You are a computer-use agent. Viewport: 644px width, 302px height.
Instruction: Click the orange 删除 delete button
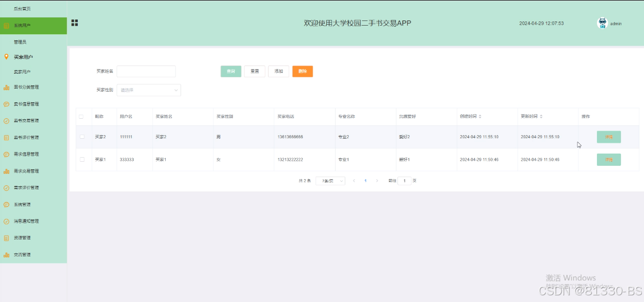[303, 71]
